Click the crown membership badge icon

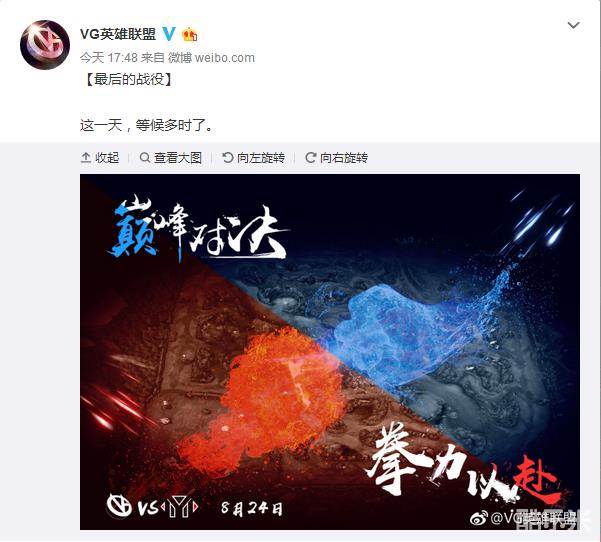pos(190,34)
